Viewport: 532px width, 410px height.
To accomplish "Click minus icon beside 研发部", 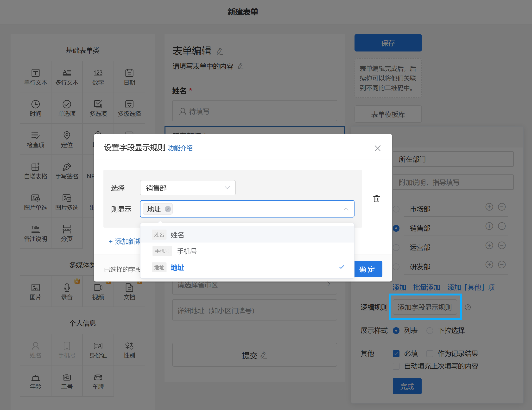I will [x=501, y=264].
